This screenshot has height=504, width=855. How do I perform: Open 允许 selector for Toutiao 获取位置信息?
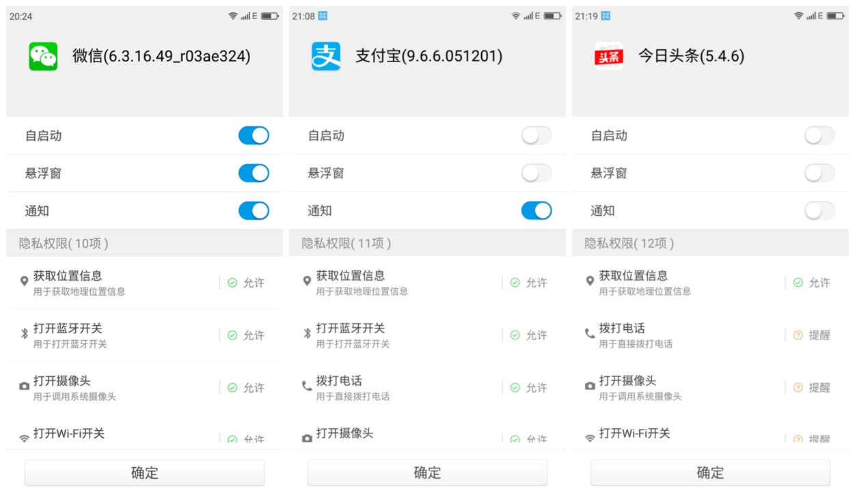(x=812, y=283)
